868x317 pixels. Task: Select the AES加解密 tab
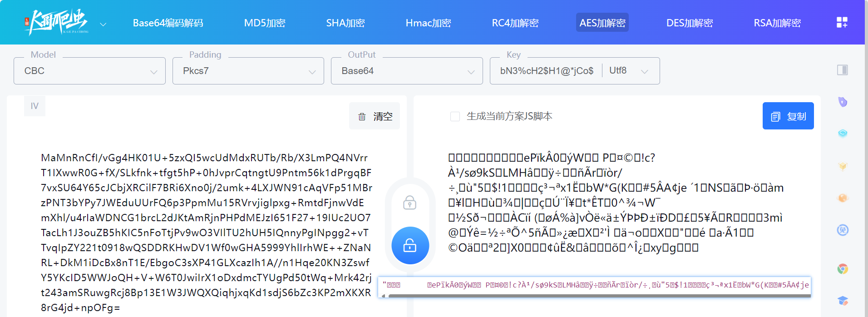tap(602, 23)
